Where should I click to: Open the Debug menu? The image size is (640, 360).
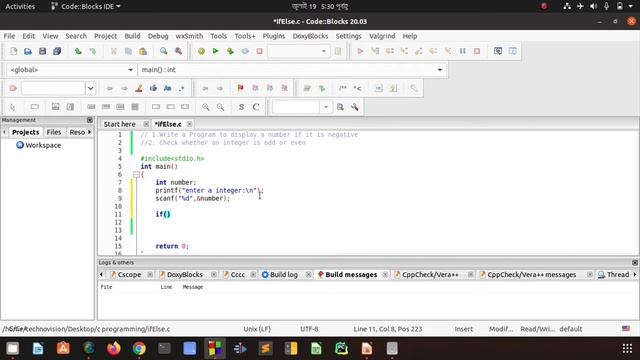(x=158, y=36)
